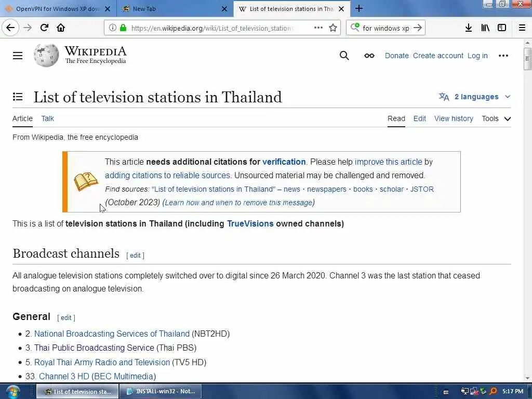Click the Donate link

point(396,56)
